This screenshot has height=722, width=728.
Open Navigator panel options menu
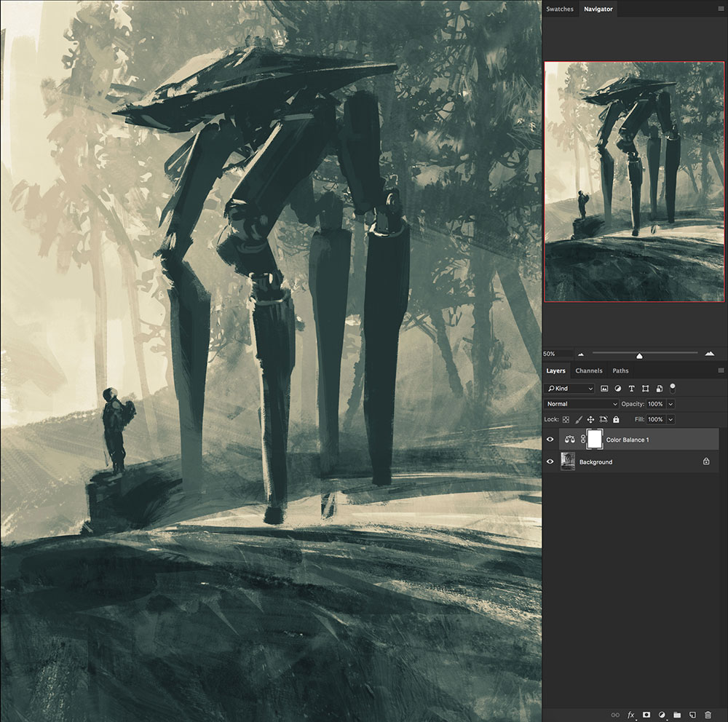[x=721, y=9]
